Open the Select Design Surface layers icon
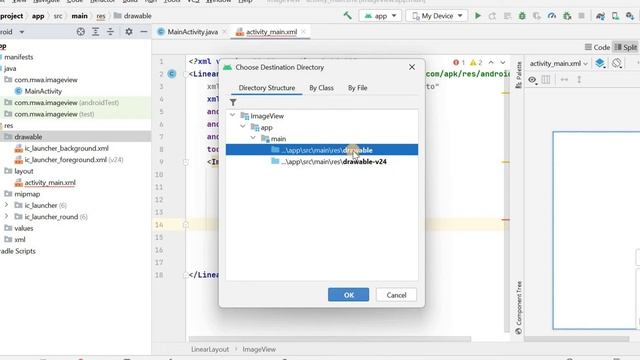The image size is (640, 360). point(600,63)
